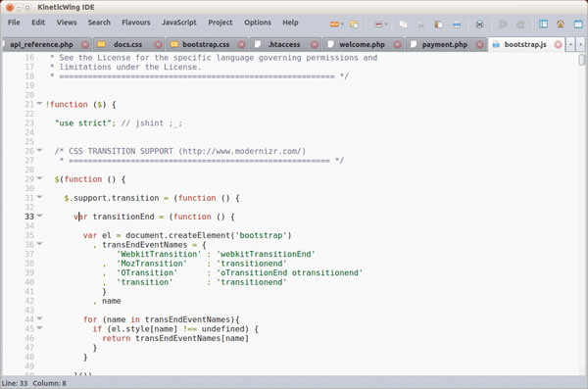The image size is (588, 389).
Task: Click 'webkitTransitionEnd' on line 37
Action: click(266, 254)
